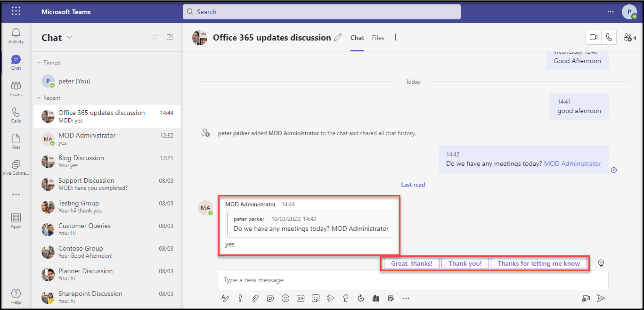
Task: Open the filter chats icon
Action: pyautogui.click(x=155, y=37)
